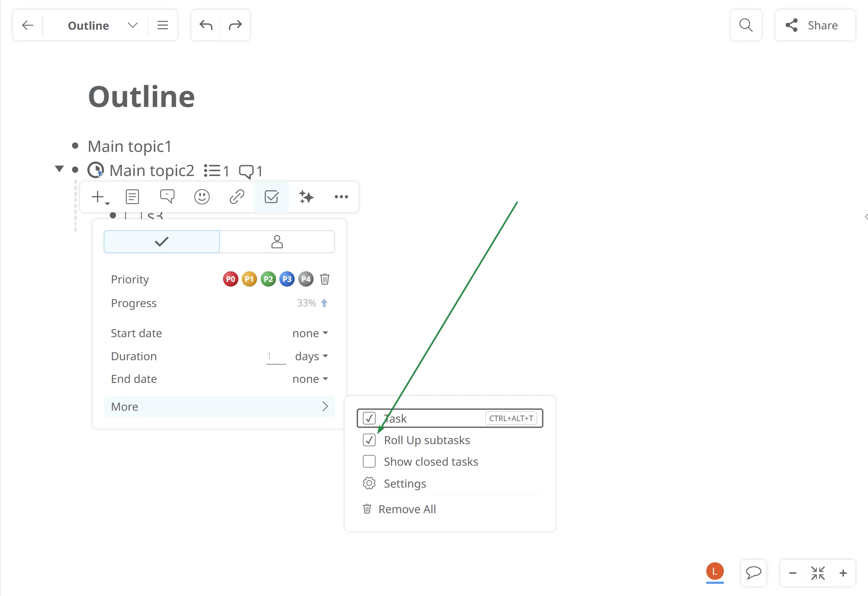Enable Show closed tasks
This screenshot has height=596, width=868.
[369, 462]
